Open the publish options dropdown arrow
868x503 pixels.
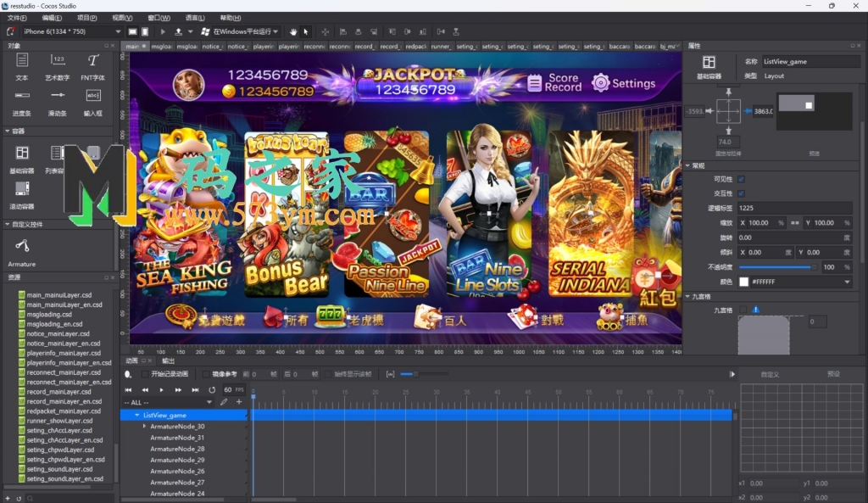tap(191, 31)
